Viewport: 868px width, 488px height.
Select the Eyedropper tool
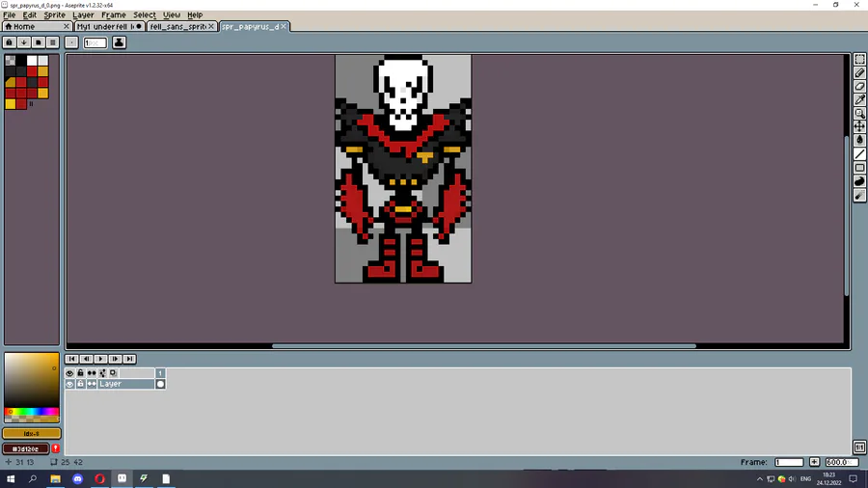(x=859, y=100)
